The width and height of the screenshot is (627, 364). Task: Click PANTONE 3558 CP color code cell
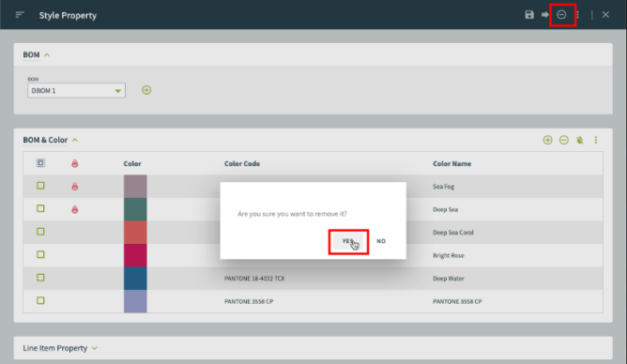pyautogui.click(x=249, y=302)
